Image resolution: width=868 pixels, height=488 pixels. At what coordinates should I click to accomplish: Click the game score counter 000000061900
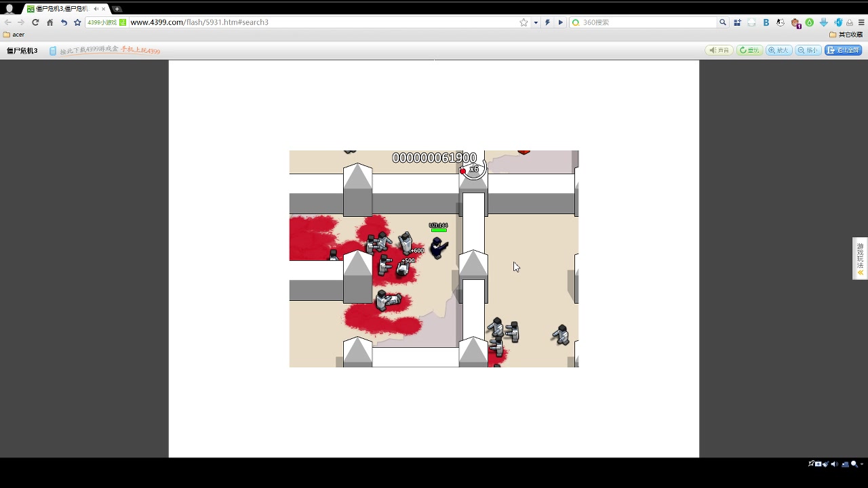[x=435, y=158]
